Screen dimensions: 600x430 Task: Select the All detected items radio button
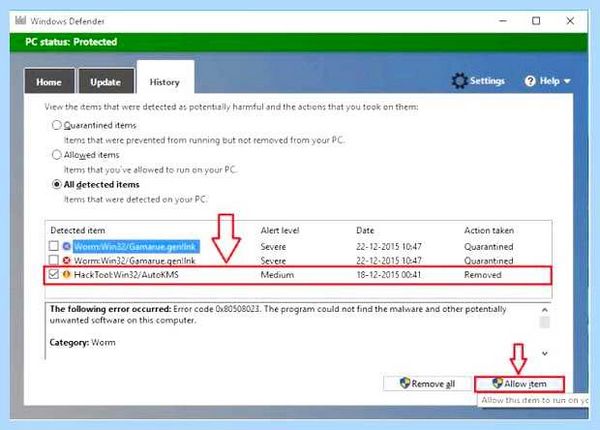pos(57,184)
